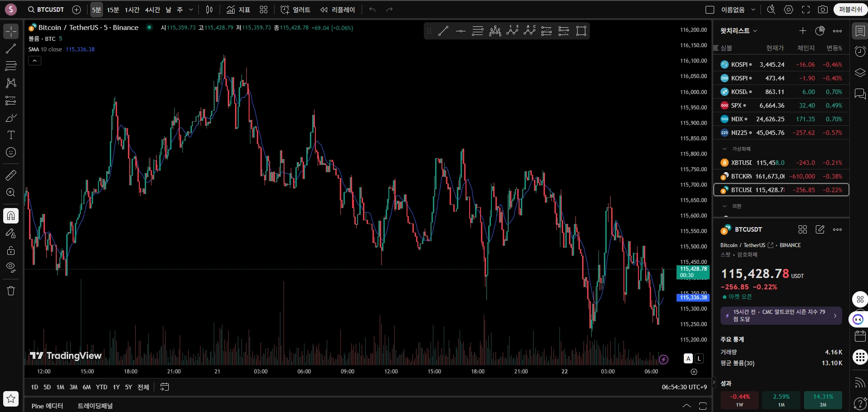Select the Text tool in left toolbar
This screenshot has width=868, height=412.
11,135
